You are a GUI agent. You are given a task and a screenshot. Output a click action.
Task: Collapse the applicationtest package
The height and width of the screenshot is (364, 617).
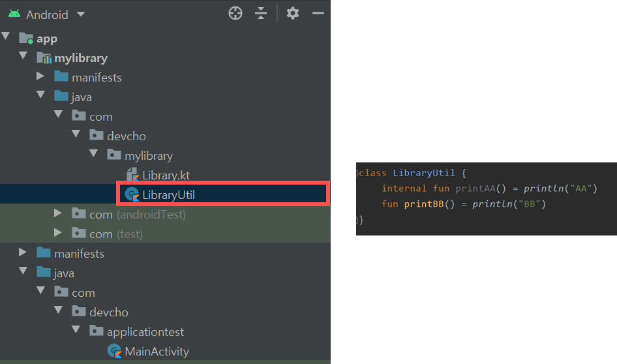[x=76, y=330]
